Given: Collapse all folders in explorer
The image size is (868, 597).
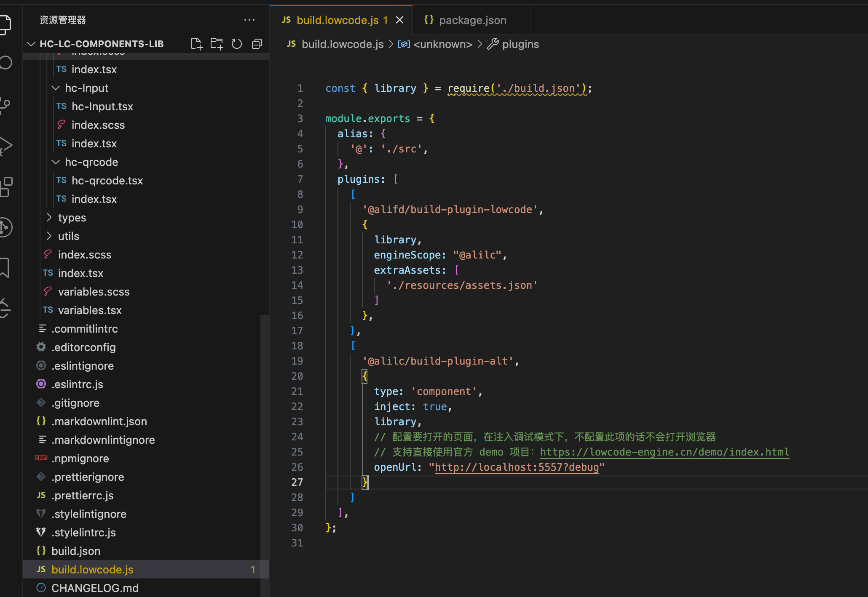Looking at the screenshot, I should click(x=257, y=44).
